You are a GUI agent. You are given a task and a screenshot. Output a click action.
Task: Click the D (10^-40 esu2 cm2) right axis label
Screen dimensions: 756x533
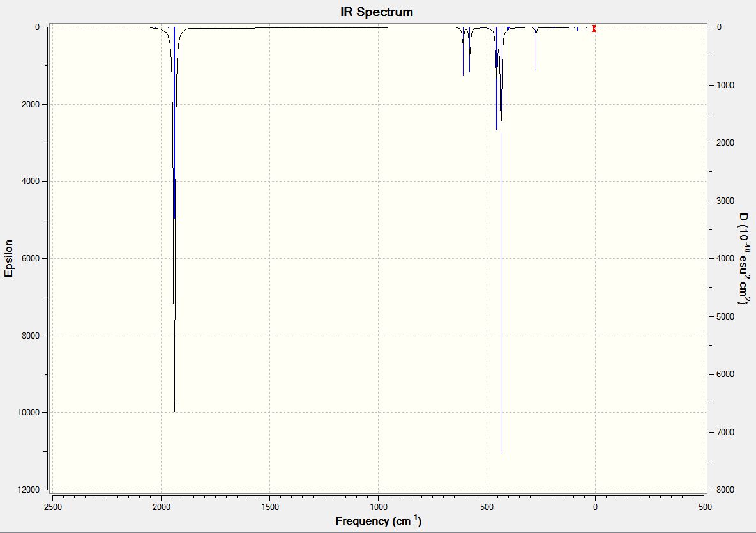point(744,258)
